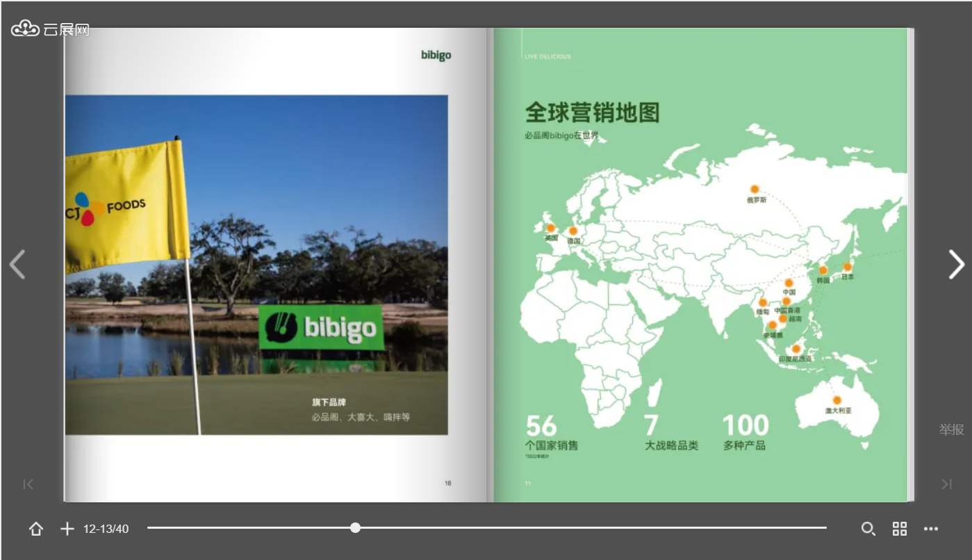
Task: Click the 韩国 map marker
Action: click(823, 270)
